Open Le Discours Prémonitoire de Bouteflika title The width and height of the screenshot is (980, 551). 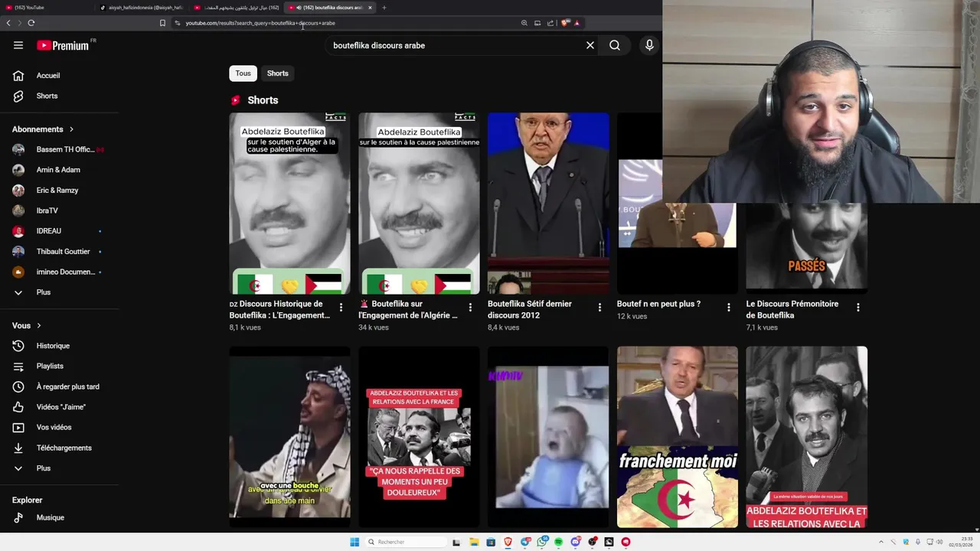coord(792,309)
